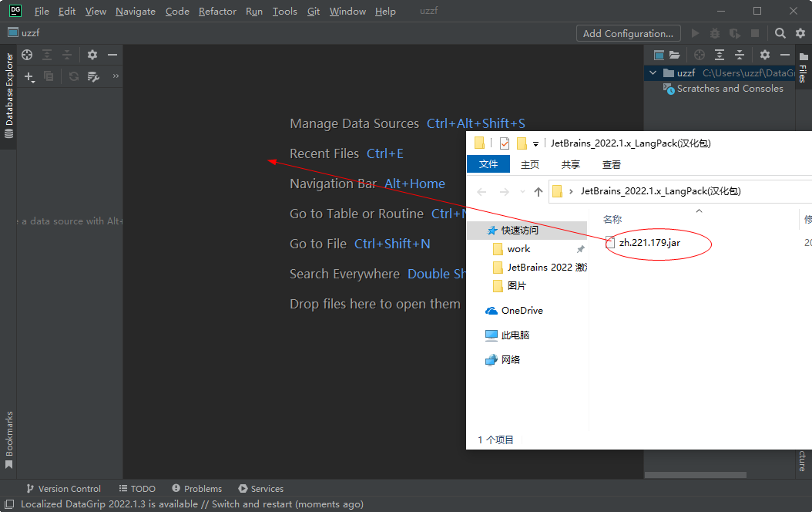Refresh the database explorer
Screen dimensions: 812x512
pyautogui.click(x=73, y=76)
